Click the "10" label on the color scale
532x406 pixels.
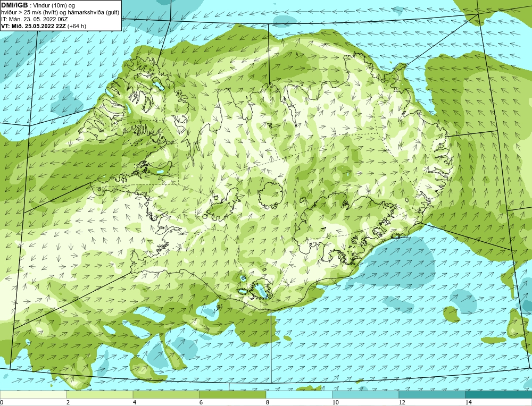click(336, 402)
